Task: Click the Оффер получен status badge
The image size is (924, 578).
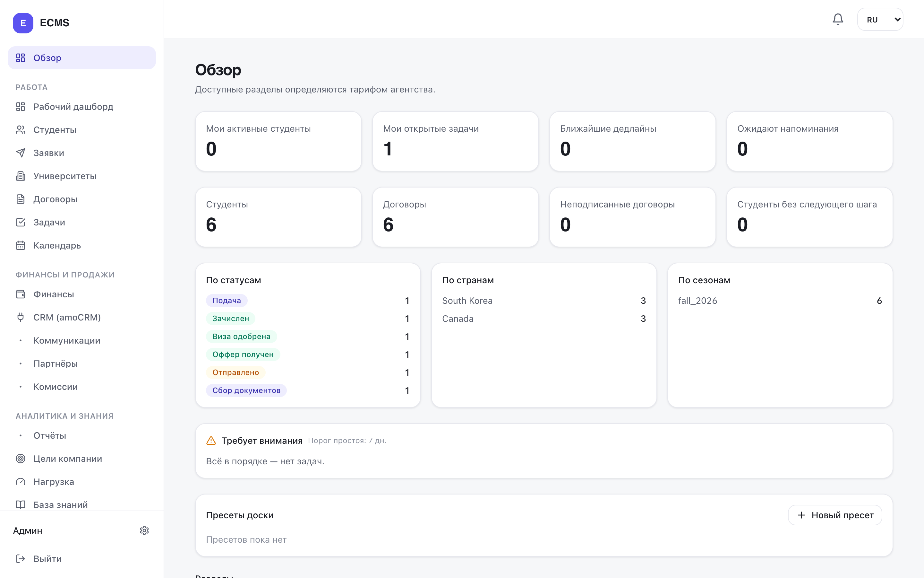Action: point(243,355)
